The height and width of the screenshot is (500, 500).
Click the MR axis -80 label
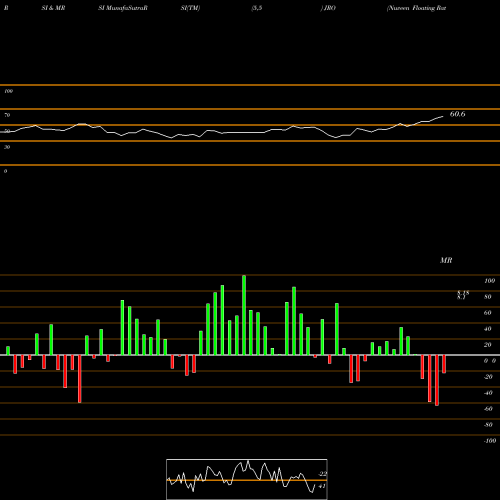[x=488, y=425]
